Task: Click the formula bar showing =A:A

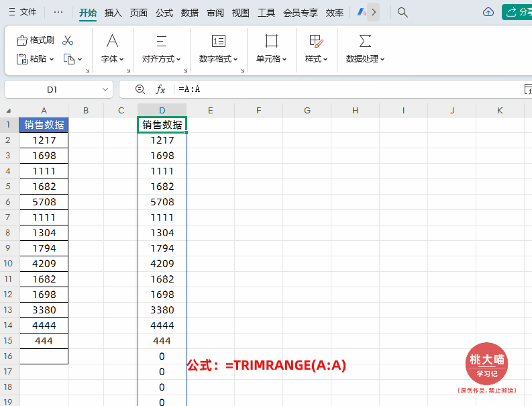Action: click(350, 89)
